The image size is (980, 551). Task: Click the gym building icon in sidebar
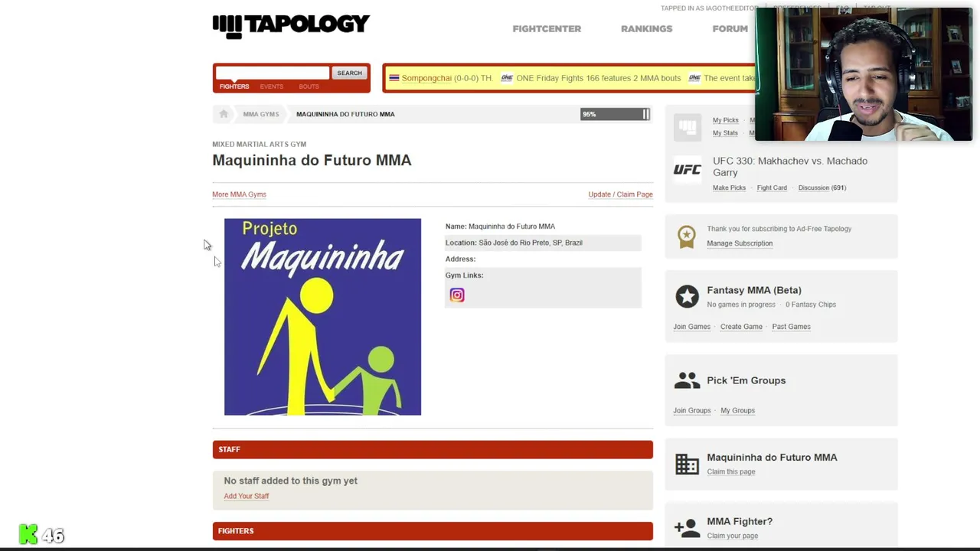point(687,464)
